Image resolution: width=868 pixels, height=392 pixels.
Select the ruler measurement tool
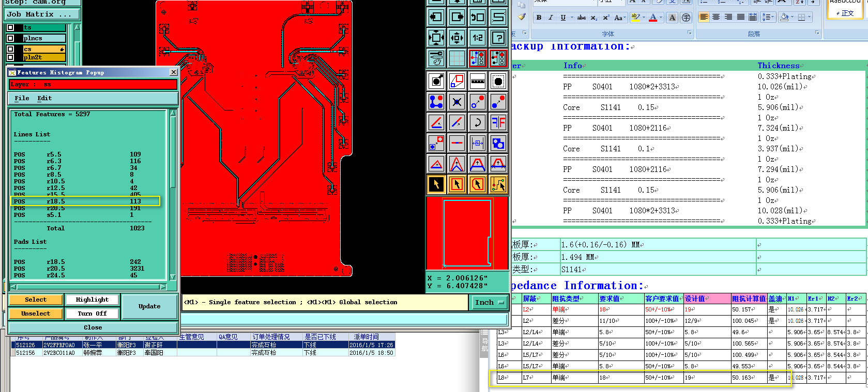pyautogui.click(x=478, y=81)
